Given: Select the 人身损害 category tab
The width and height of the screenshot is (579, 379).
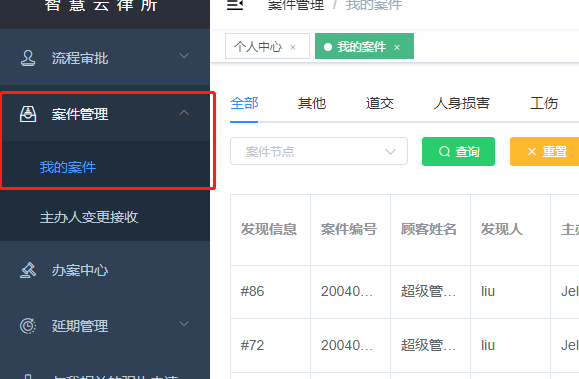Looking at the screenshot, I should pos(462,103).
